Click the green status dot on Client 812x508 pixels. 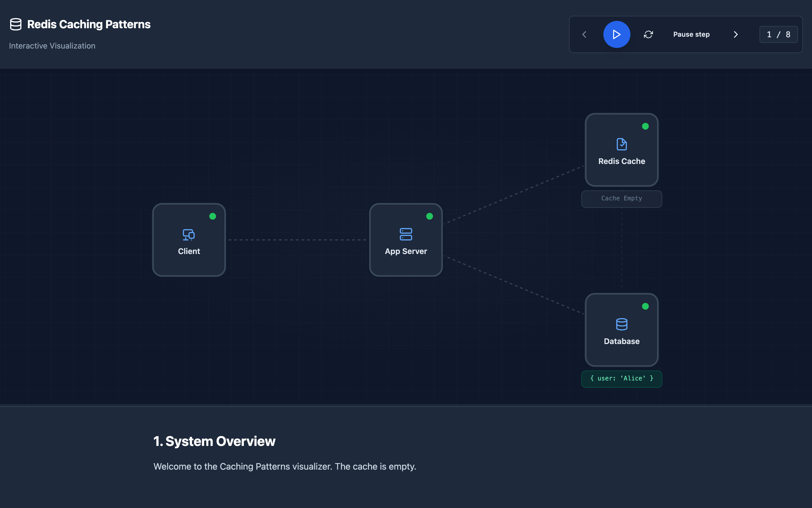[212, 216]
